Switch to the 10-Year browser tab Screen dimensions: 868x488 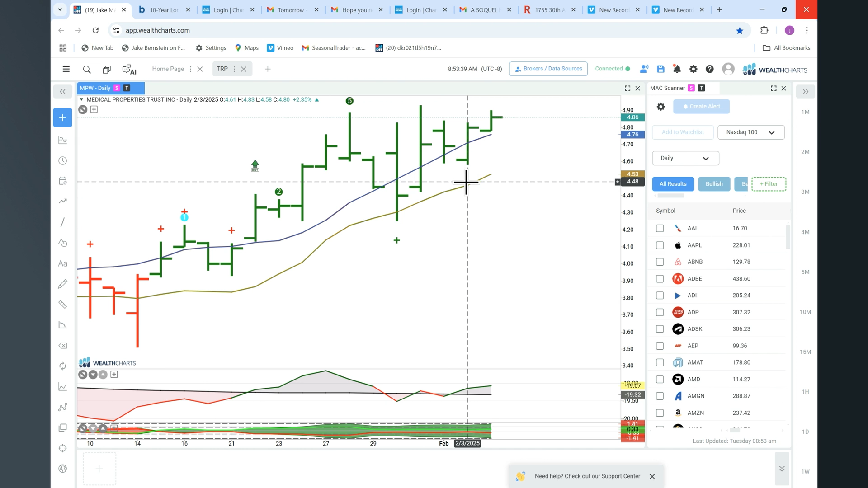pyautogui.click(x=164, y=10)
